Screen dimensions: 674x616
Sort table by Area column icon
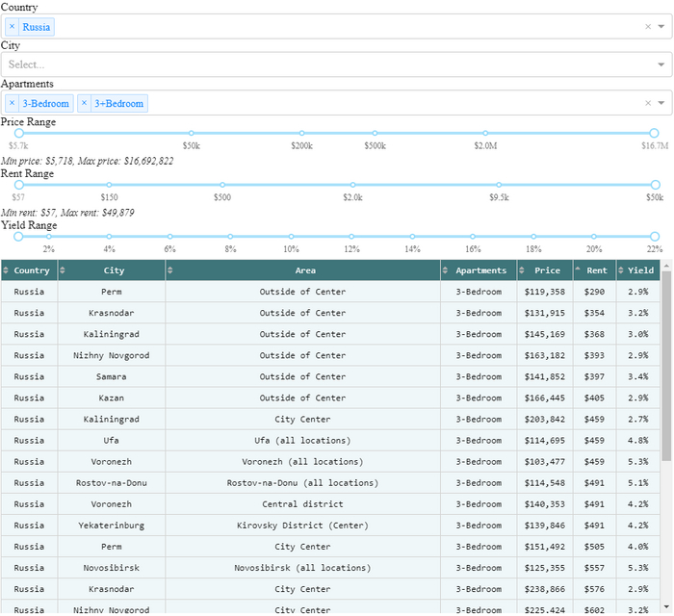click(171, 271)
